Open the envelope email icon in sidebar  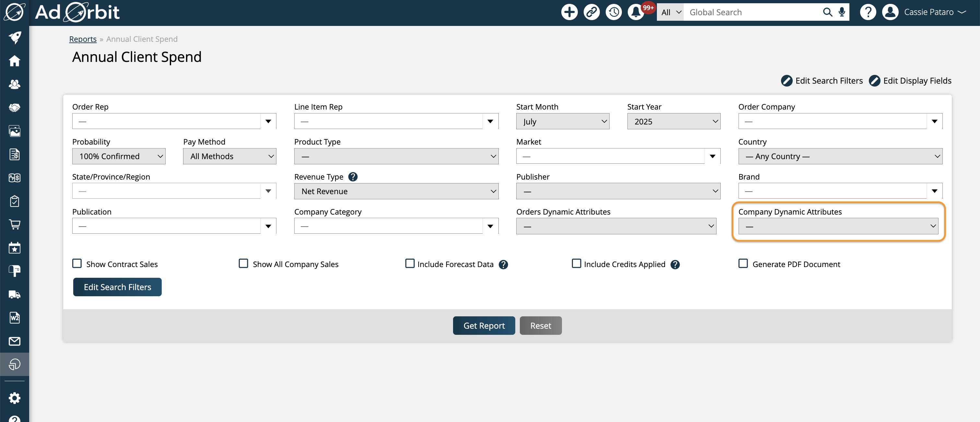[15, 341]
